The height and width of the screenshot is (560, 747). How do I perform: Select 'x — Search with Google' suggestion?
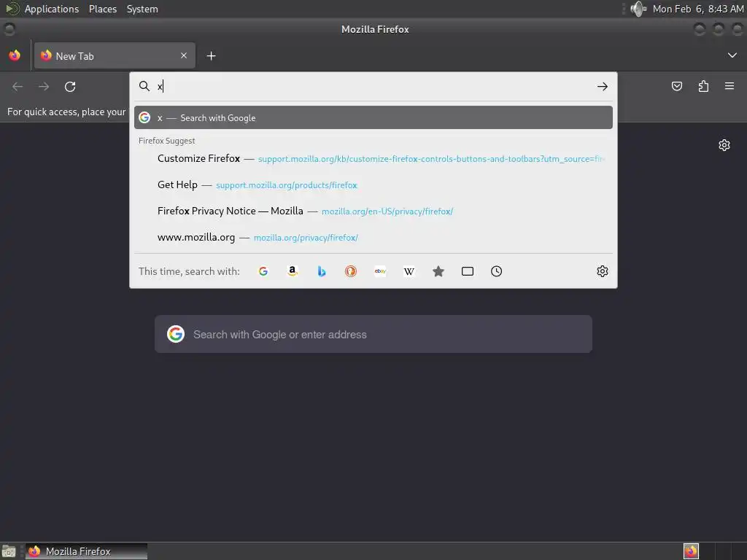point(373,117)
